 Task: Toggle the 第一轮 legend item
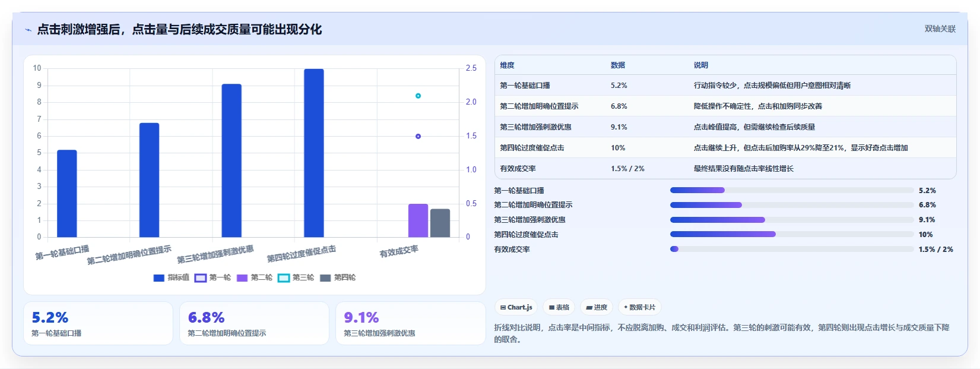point(213,277)
